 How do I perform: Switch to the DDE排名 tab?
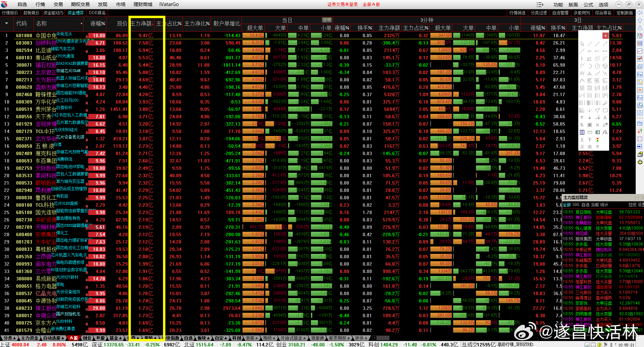pos(97,13)
